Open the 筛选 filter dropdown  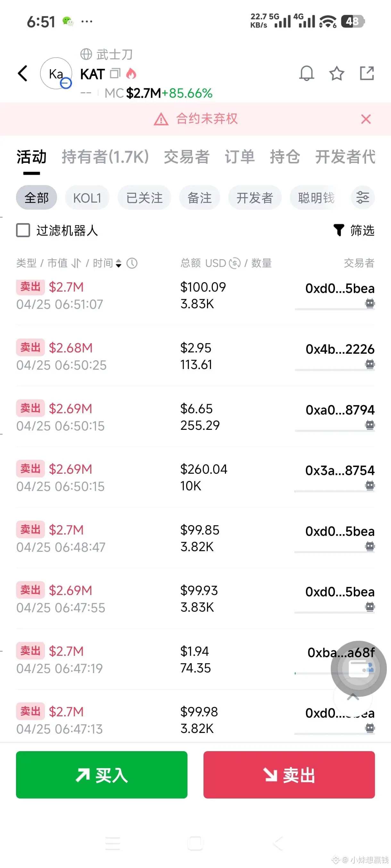354,230
